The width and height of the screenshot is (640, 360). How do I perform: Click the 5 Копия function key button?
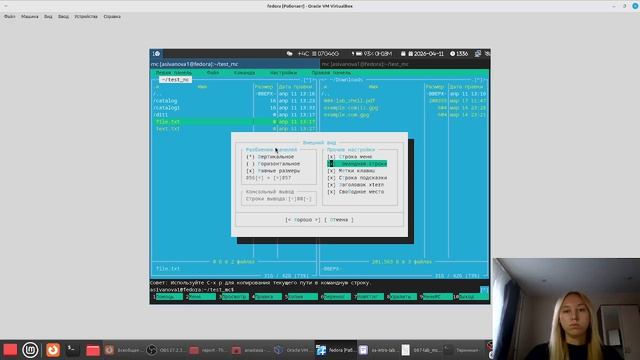(301, 297)
